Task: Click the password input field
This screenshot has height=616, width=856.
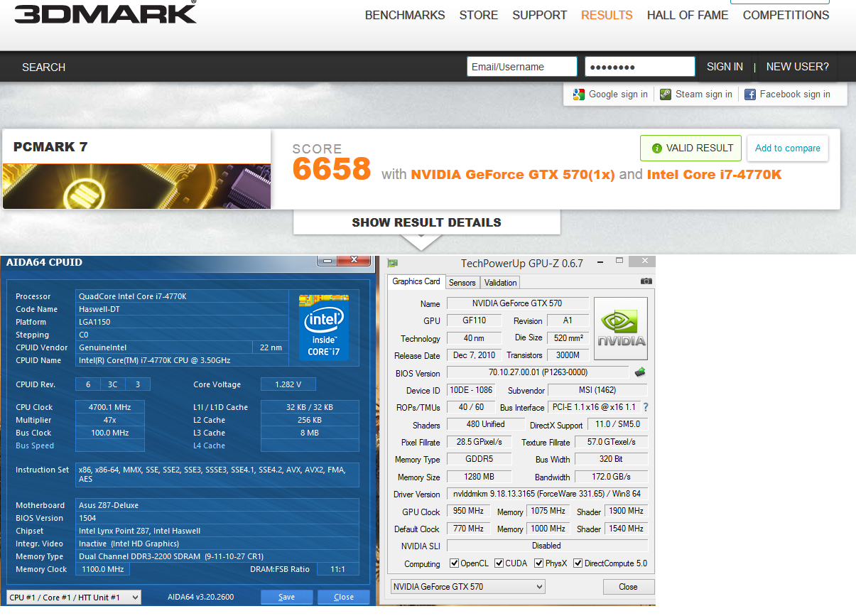Action: 640,67
